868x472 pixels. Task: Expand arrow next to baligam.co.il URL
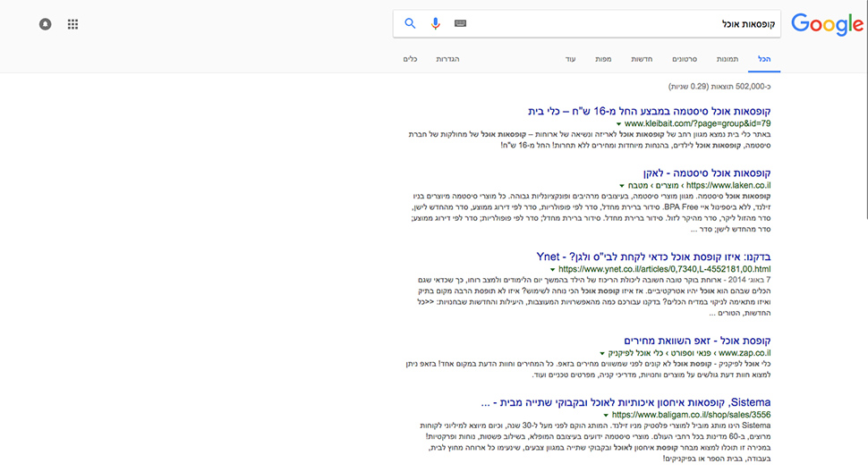[606, 415]
